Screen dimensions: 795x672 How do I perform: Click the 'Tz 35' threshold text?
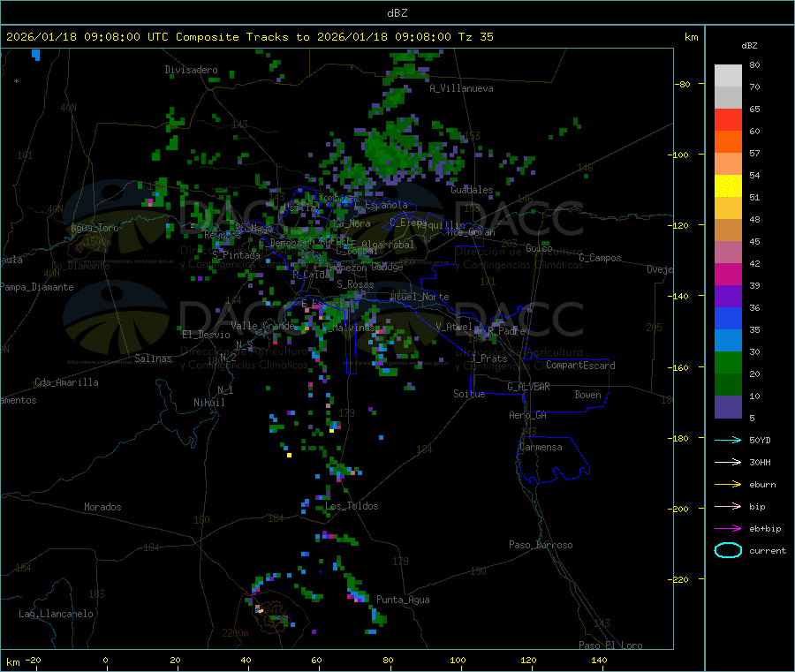point(475,36)
